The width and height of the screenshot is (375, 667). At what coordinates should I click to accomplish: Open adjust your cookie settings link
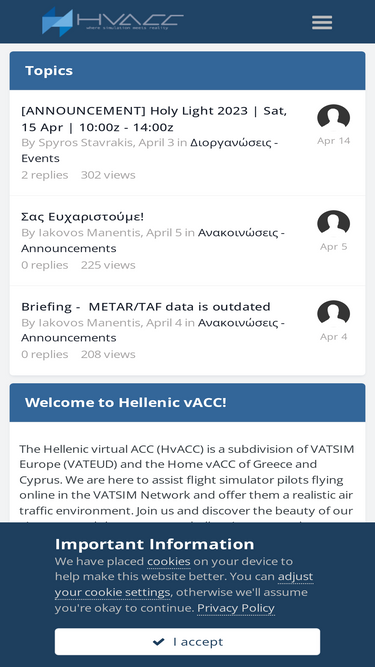[184, 584]
